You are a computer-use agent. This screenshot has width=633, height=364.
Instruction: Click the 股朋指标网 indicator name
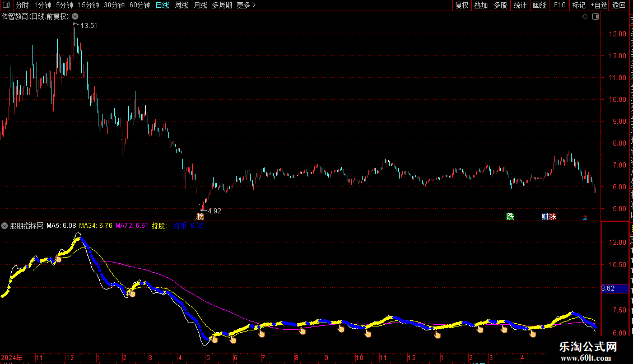[x=27, y=226]
